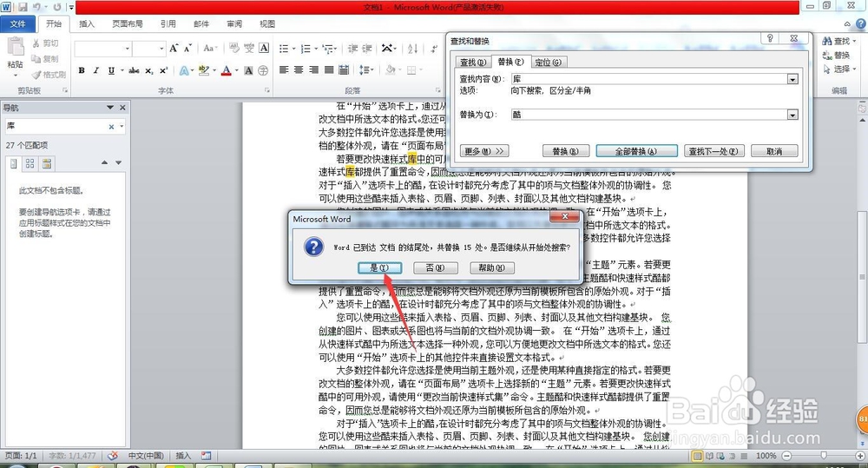The image size is (868, 468).
Task: Apply the red font color A
Action: [x=226, y=70]
